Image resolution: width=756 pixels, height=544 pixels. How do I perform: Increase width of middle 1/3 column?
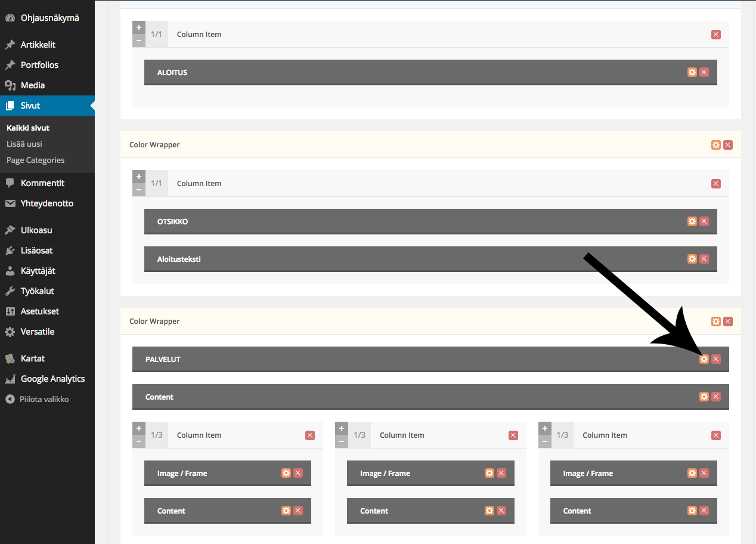[341, 428]
